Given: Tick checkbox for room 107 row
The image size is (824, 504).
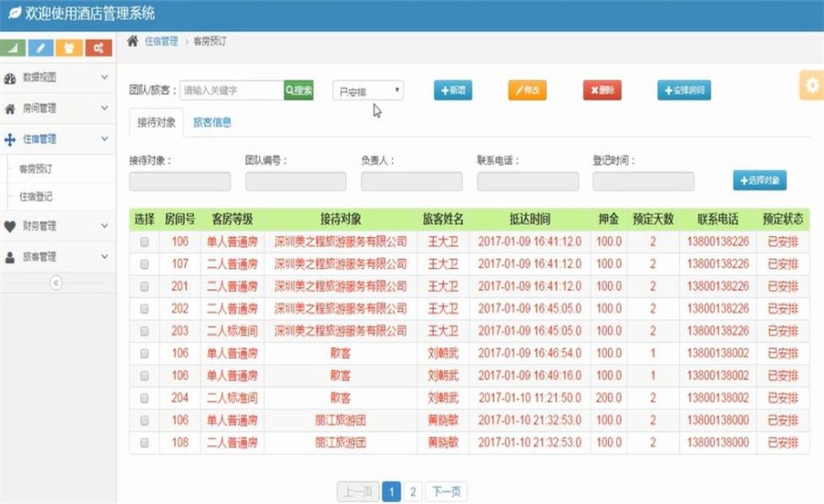Looking at the screenshot, I should tap(144, 264).
